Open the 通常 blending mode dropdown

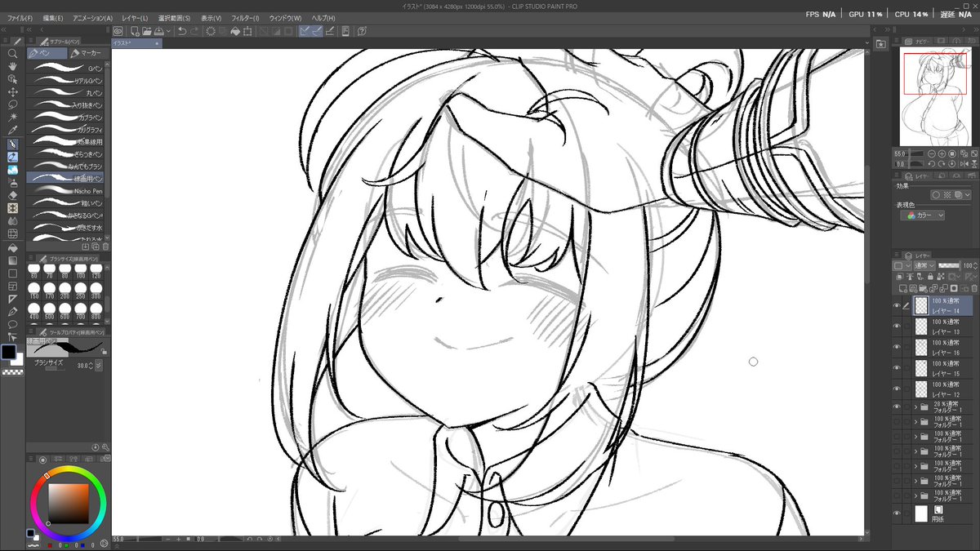click(x=924, y=265)
